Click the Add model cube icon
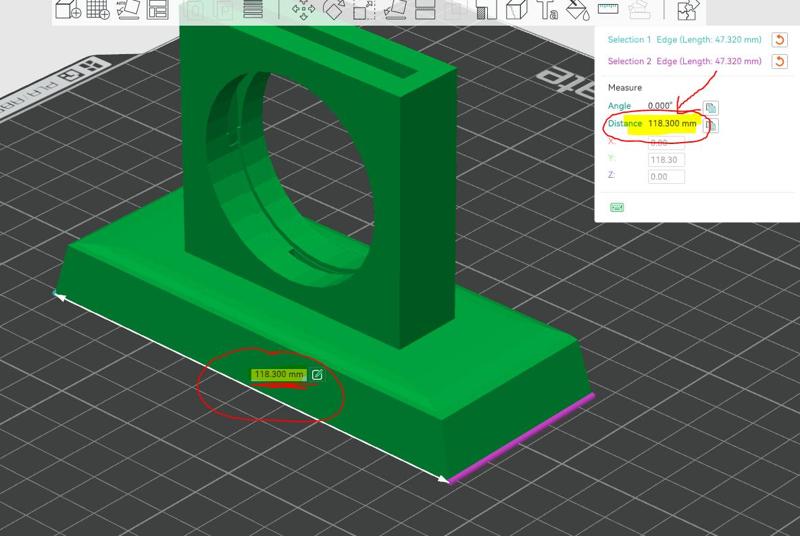The height and width of the screenshot is (536, 800). click(67, 11)
